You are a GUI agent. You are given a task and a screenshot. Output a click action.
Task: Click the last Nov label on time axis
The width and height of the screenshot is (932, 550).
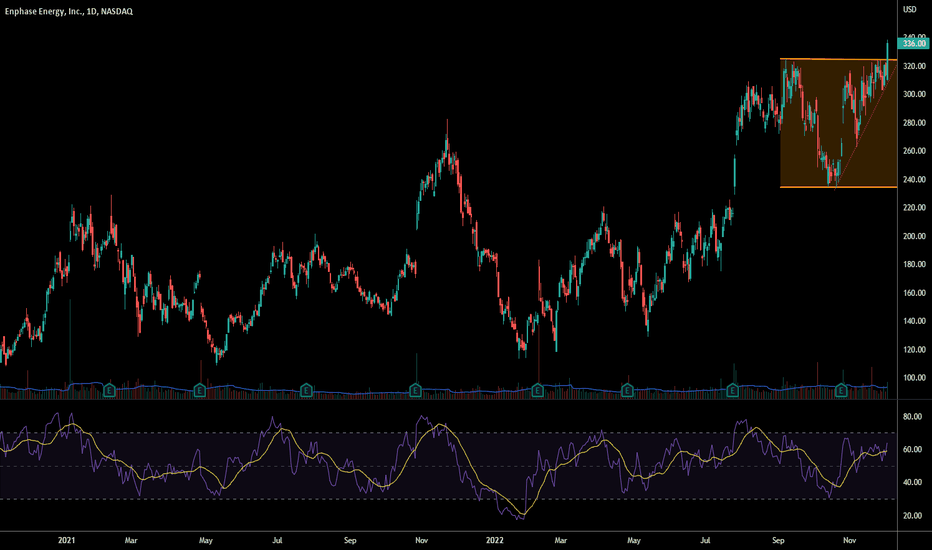[x=849, y=540]
